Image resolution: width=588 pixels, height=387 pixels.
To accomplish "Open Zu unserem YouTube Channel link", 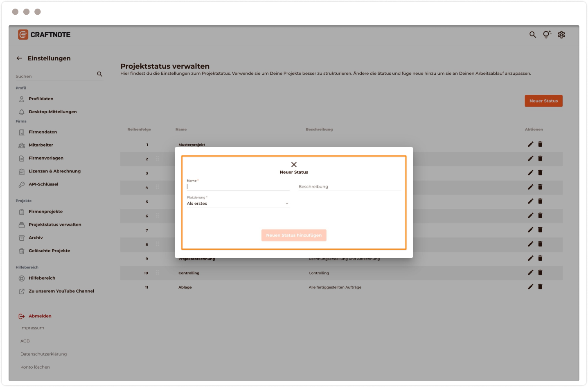I will (x=61, y=291).
